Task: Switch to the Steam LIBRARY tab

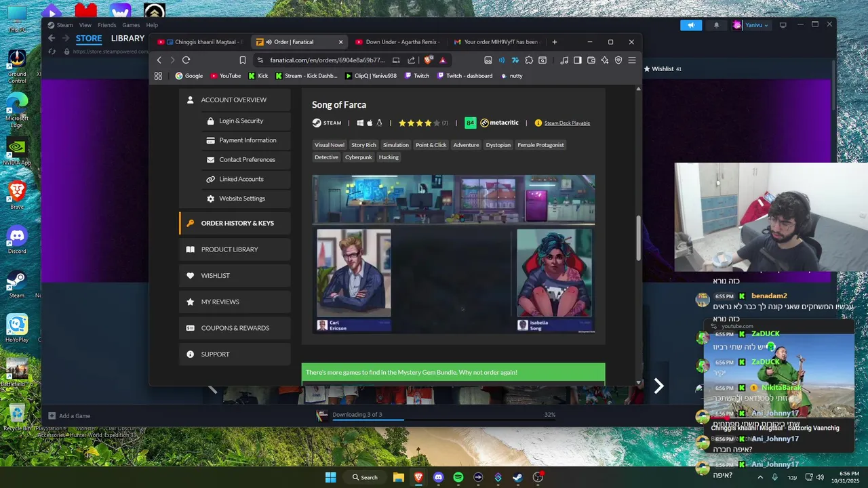Action: pos(127,39)
